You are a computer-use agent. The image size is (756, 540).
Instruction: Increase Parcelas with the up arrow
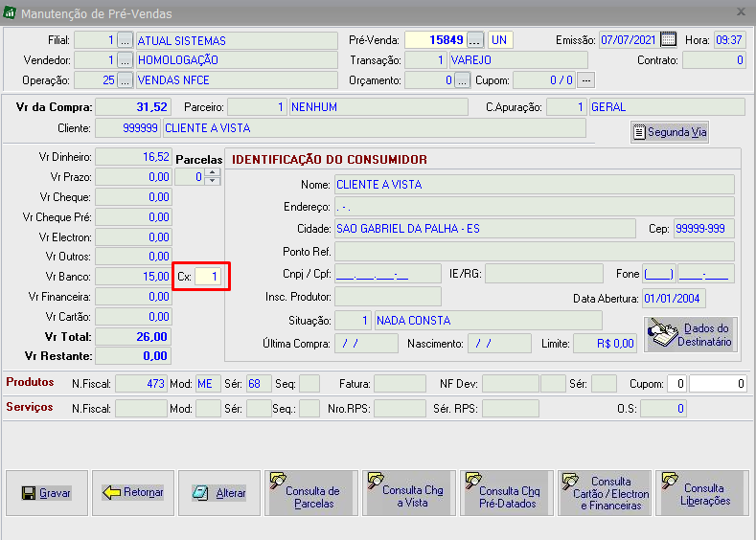(x=213, y=172)
